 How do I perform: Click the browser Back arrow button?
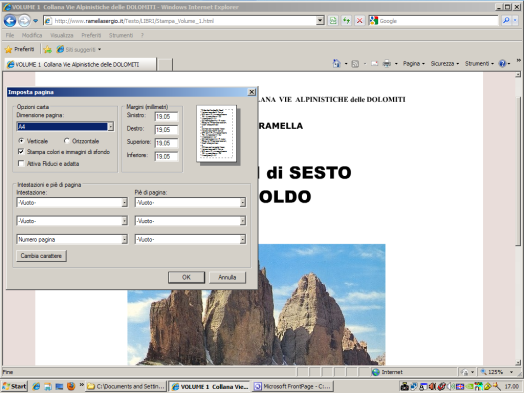pos(10,21)
